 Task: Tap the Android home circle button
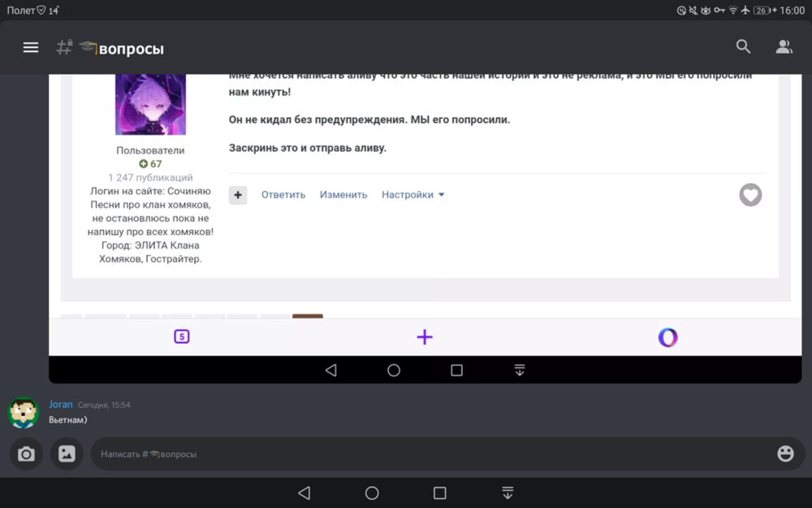point(372,493)
